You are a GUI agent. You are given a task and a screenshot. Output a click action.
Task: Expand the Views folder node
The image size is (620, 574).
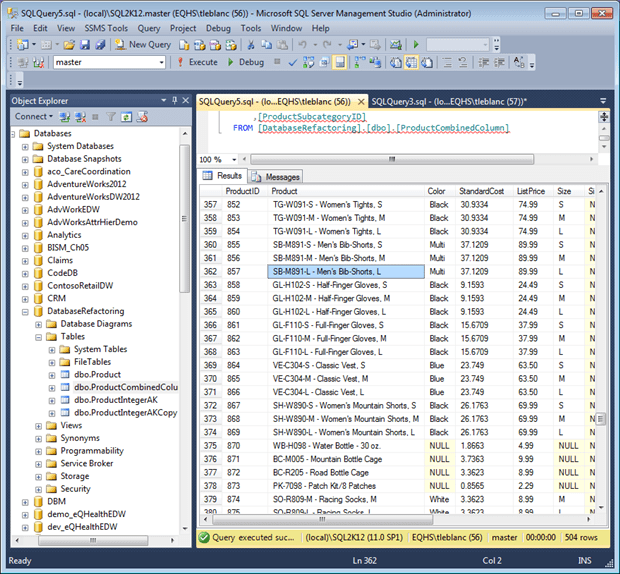38,426
